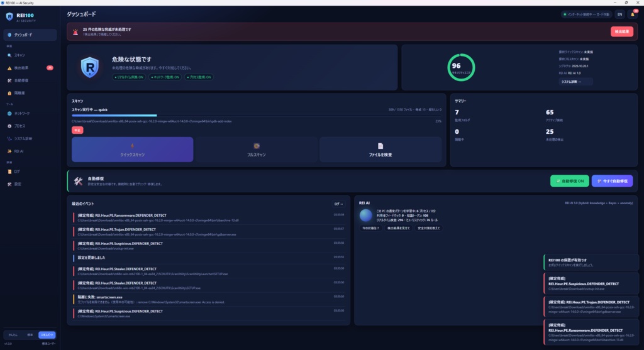The height and width of the screenshot is (350, 644).
Task: Start クイックスキャン large button
Action: click(132, 150)
